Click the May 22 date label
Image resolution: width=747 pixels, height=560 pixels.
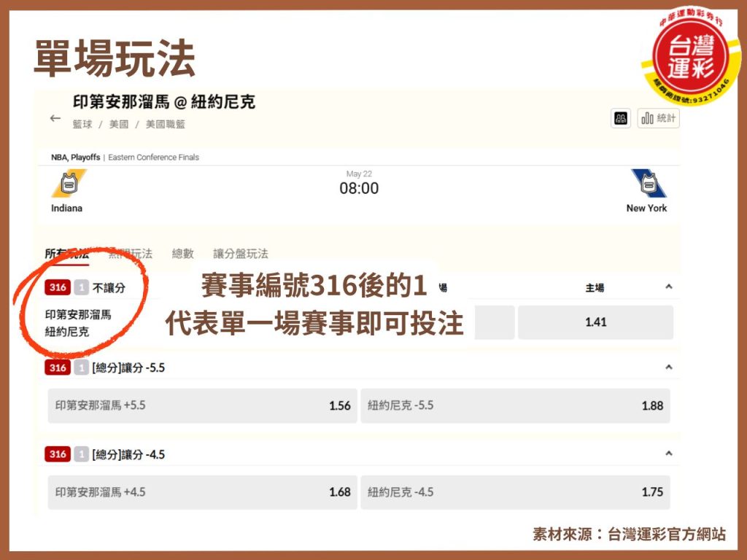(x=359, y=174)
